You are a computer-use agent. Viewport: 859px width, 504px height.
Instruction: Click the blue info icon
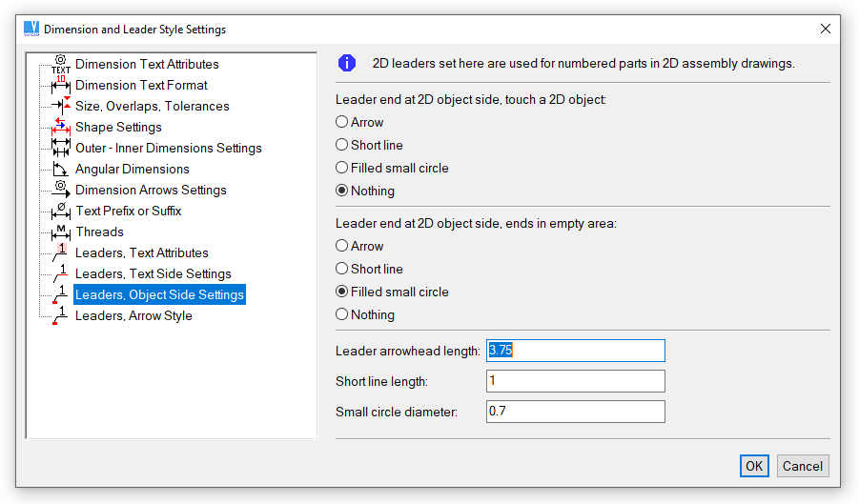point(347,64)
